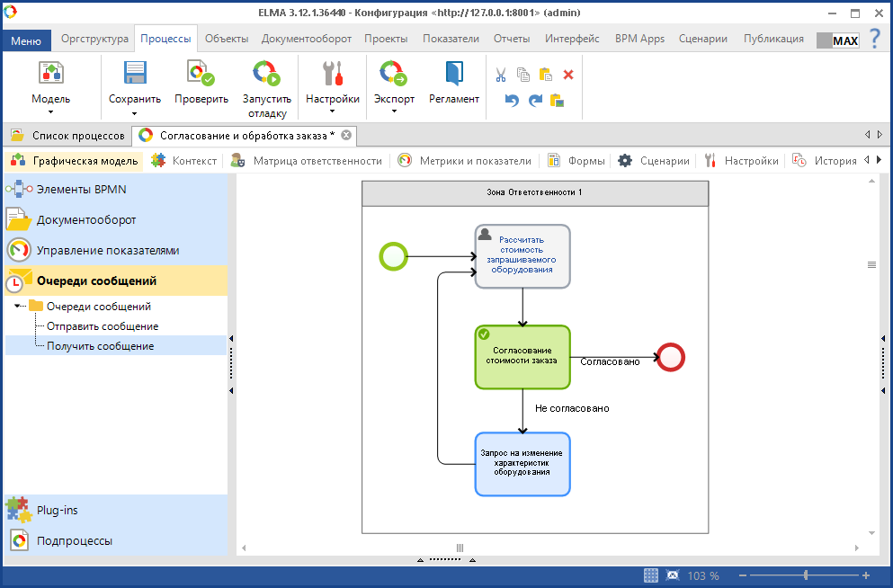The height and width of the screenshot is (588, 893).
Task: Open the Меню button
Action: pos(26,40)
